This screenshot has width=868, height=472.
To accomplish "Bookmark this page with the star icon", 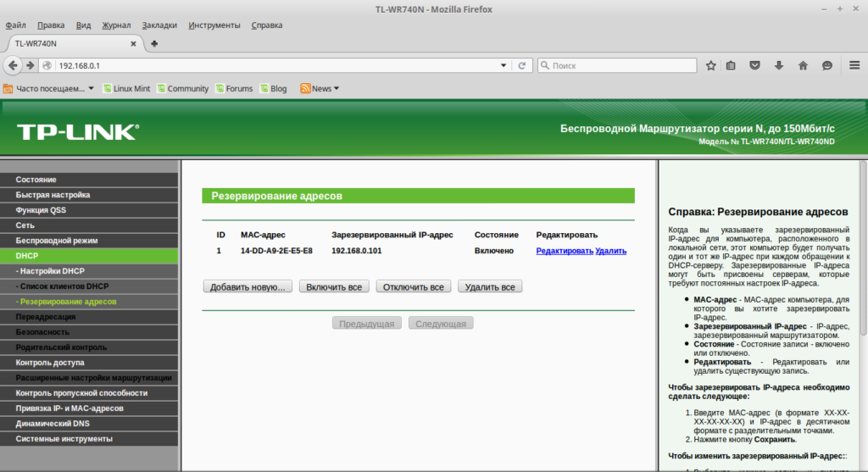I will point(711,65).
